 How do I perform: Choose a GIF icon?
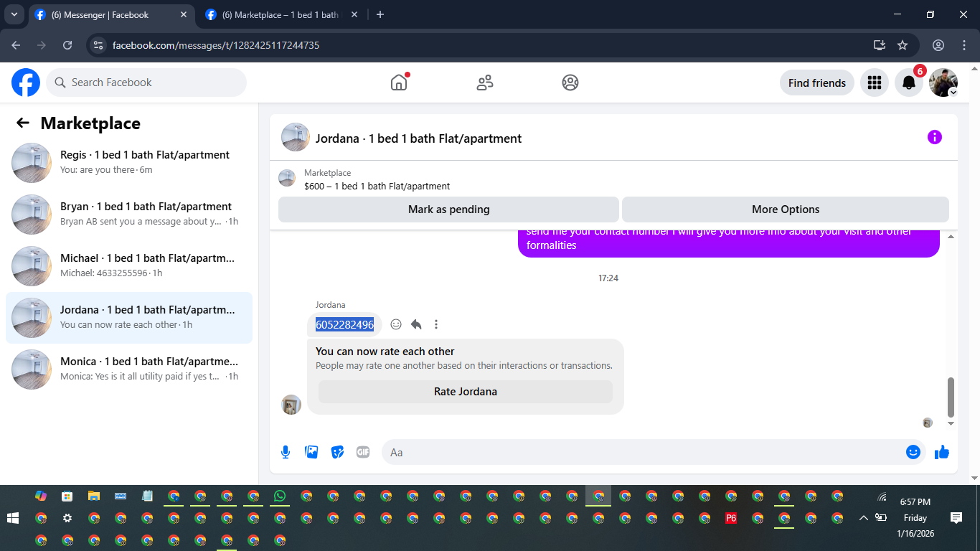363,452
